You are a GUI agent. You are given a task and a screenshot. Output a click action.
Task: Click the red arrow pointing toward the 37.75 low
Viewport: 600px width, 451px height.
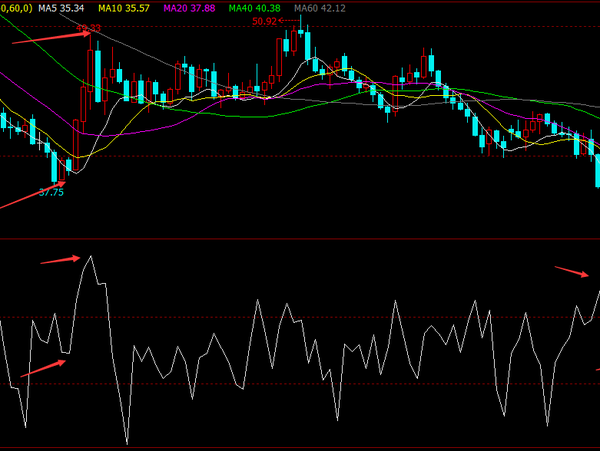pos(25,198)
